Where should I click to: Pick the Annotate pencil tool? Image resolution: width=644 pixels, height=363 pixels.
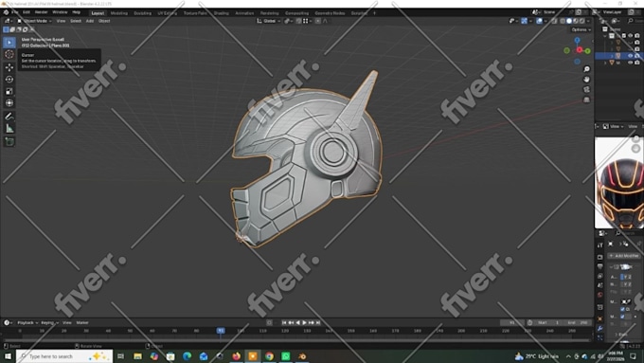tap(9, 117)
